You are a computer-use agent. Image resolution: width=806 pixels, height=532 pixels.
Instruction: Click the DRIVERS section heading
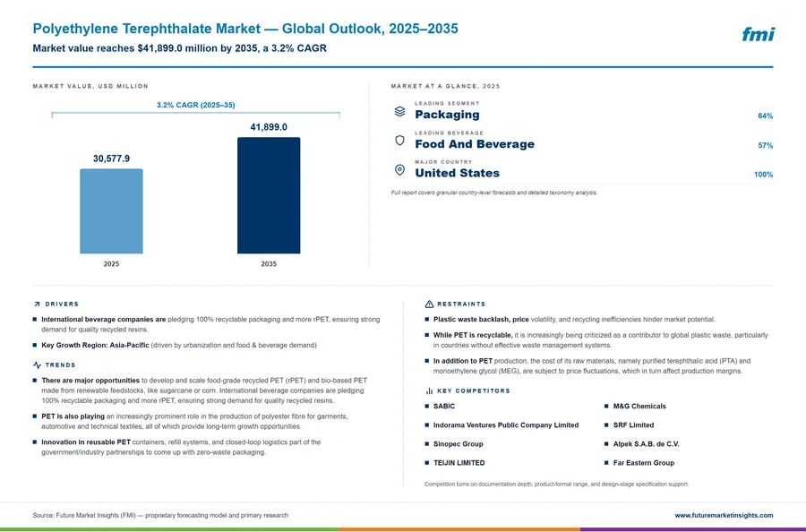click(62, 305)
